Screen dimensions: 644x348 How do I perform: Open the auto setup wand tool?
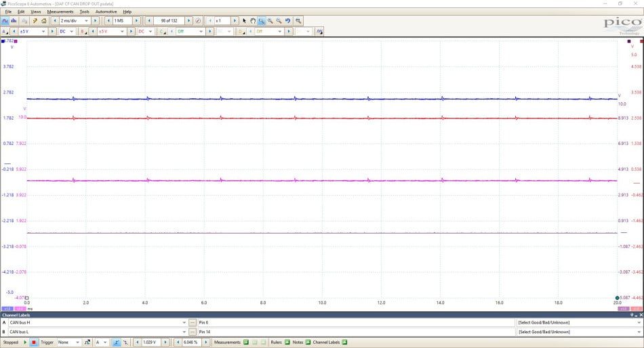coord(35,20)
